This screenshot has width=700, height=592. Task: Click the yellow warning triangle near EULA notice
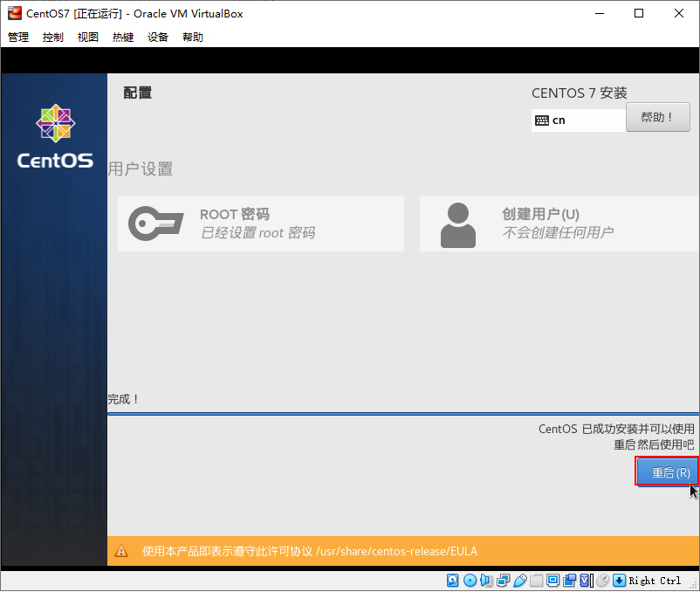[x=121, y=551]
